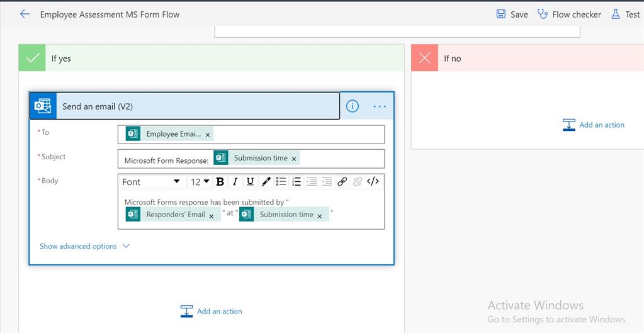Open the ellipsis menu of Send an email
This screenshot has height=333, width=644.
click(x=380, y=106)
